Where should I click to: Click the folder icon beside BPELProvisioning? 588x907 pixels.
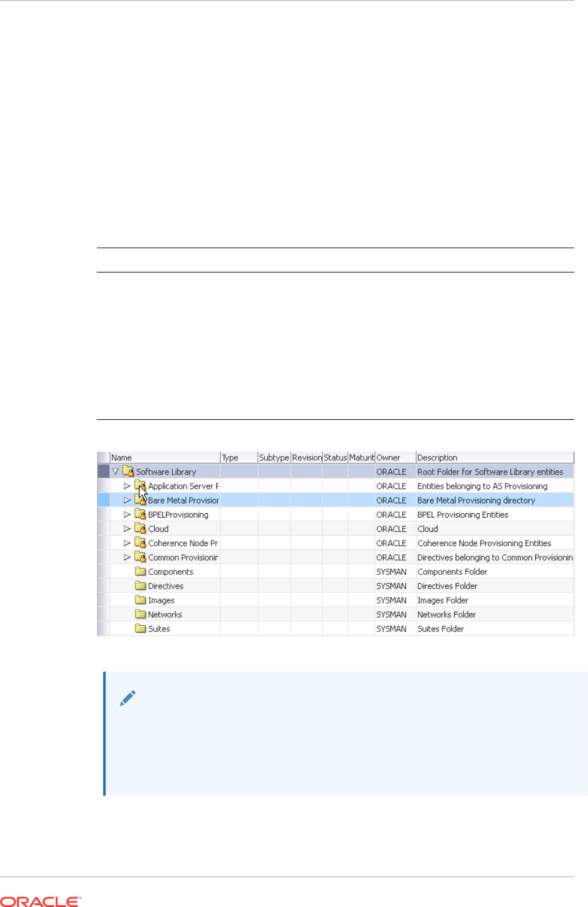[140, 514]
